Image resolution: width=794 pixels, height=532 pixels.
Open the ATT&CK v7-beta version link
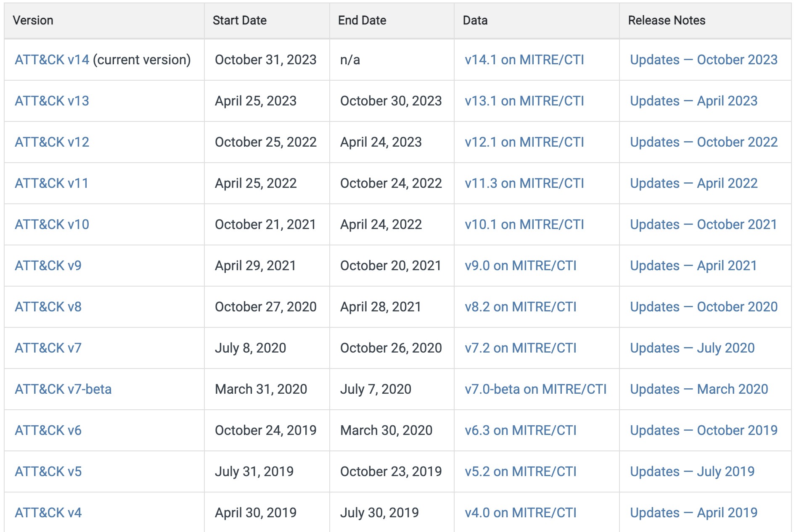point(64,389)
